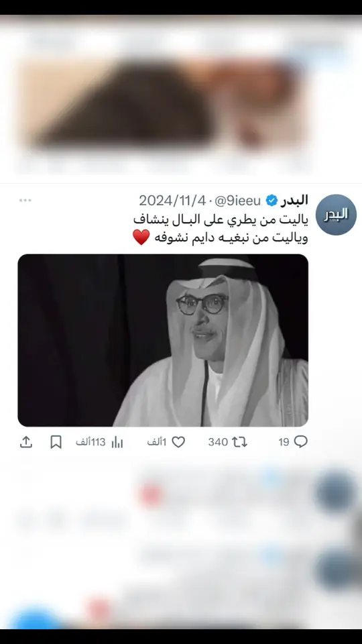This screenshot has width=362, height=644.
Task: Click the red heart emoji in the tweet
Action: (x=141, y=237)
